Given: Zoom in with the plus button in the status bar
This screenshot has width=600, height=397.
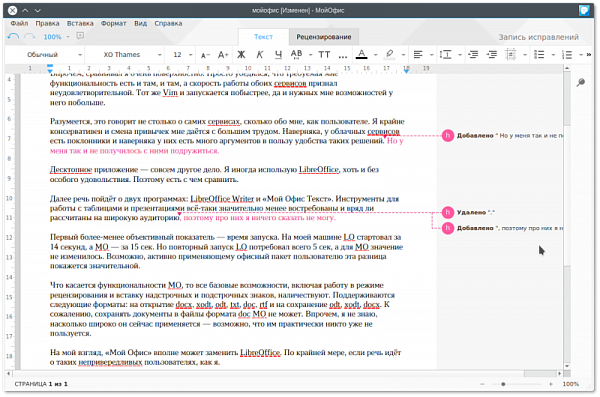Looking at the screenshot, I should click(x=551, y=384).
